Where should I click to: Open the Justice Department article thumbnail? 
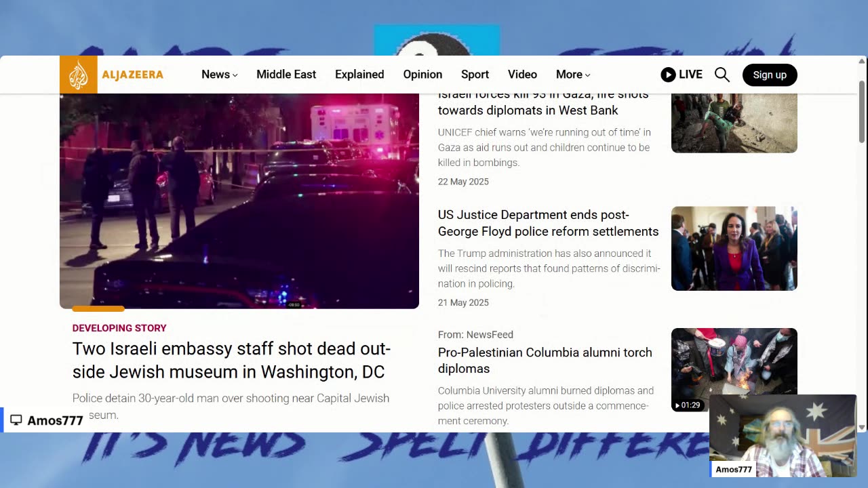[734, 249]
